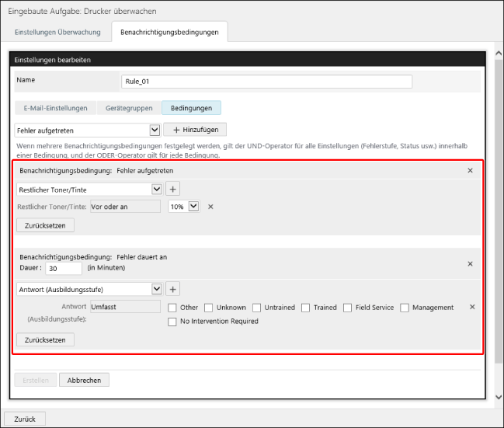Open the E-Mail-Einstellungen tab
Screen dimensions: 504x428
click(55, 108)
